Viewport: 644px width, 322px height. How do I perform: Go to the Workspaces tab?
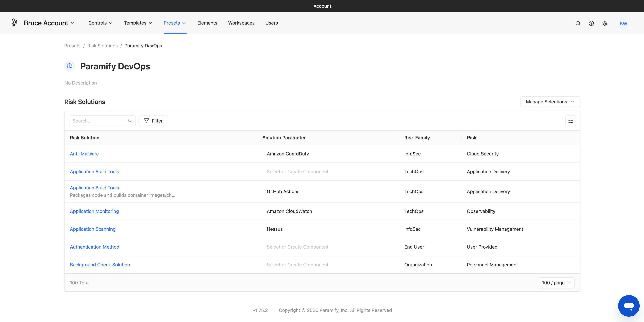[x=241, y=23]
